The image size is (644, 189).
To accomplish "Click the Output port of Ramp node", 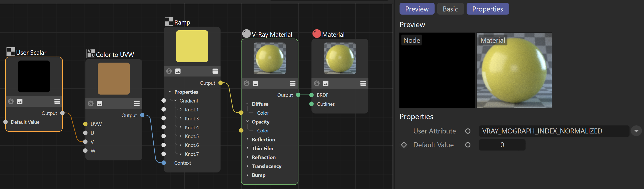I will (x=221, y=83).
